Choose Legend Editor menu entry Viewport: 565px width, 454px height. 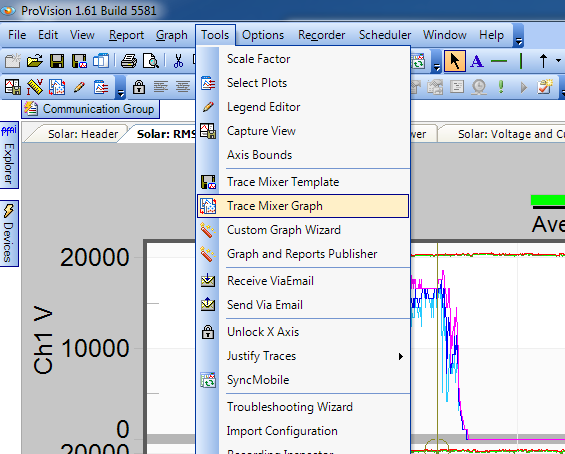coord(303,107)
